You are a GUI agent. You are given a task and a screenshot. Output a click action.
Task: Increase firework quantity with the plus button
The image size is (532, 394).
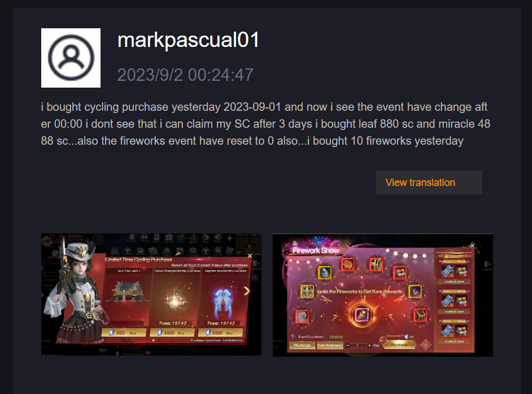pos(369,345)
